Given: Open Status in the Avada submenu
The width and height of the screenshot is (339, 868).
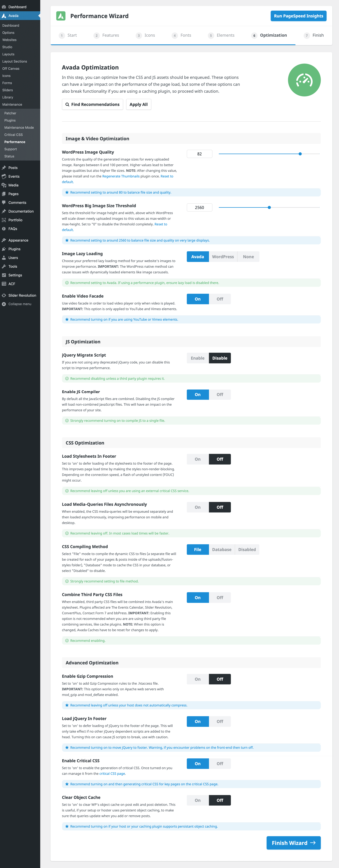Looking at the screenshot, I should pyautogui.click(x=9, y=156).
